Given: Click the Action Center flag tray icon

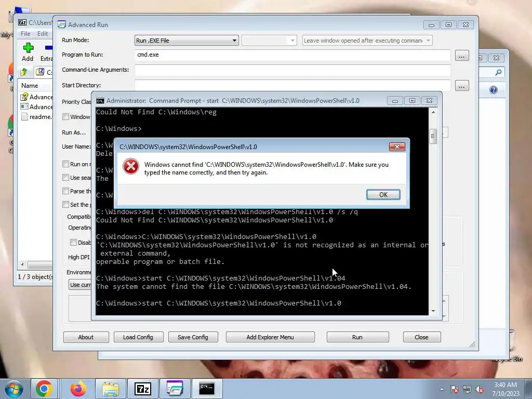Looking at the screenshot, I should 454,389.
